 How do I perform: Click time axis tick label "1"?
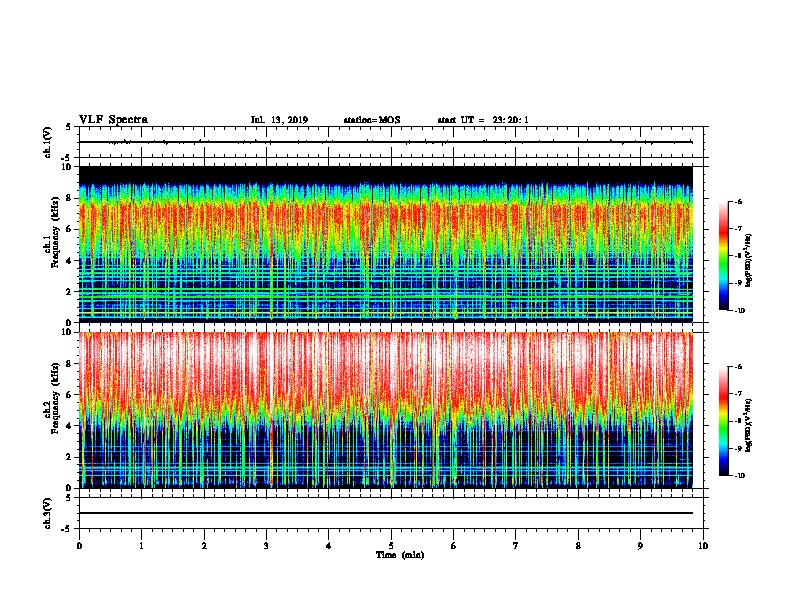click(142, 546)
